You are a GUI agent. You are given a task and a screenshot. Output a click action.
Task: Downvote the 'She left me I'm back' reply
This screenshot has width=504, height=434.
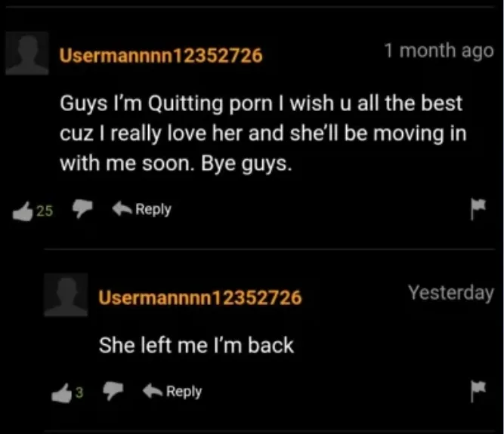pyautogui.click(x=113, y=390)
